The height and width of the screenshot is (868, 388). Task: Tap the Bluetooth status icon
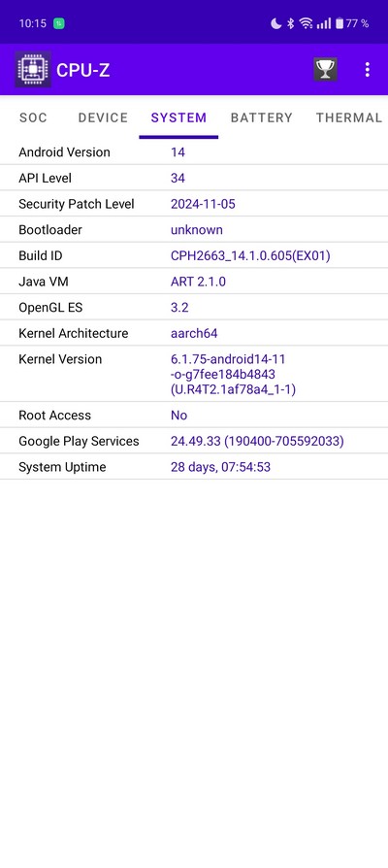coord(290,23)
